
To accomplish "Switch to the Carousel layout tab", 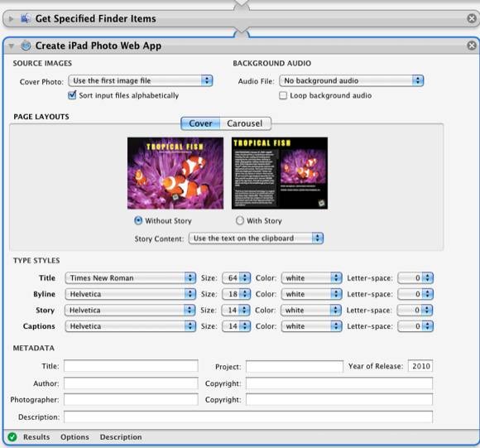I will 245,123.
